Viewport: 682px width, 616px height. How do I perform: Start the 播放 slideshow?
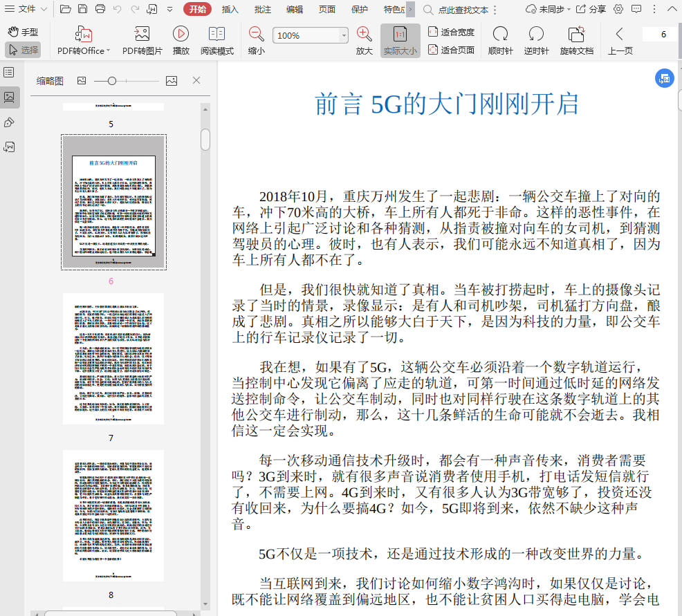[x=181, y=41]
